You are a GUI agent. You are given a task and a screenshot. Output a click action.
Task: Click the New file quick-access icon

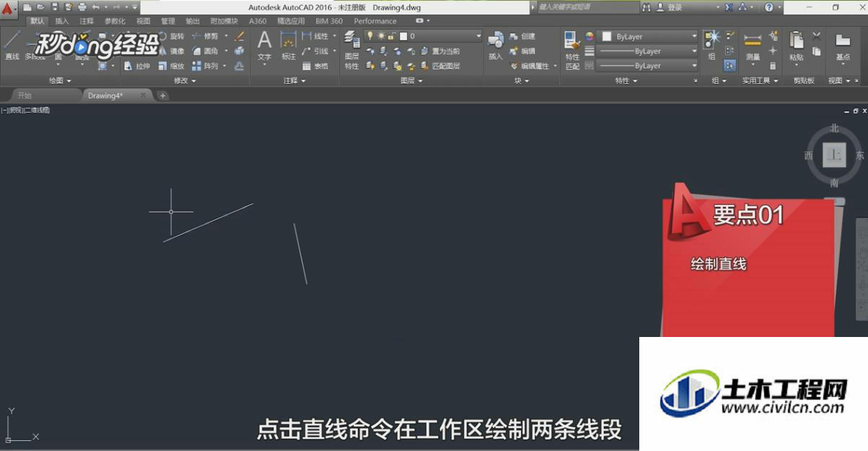(x=27, y=7)
